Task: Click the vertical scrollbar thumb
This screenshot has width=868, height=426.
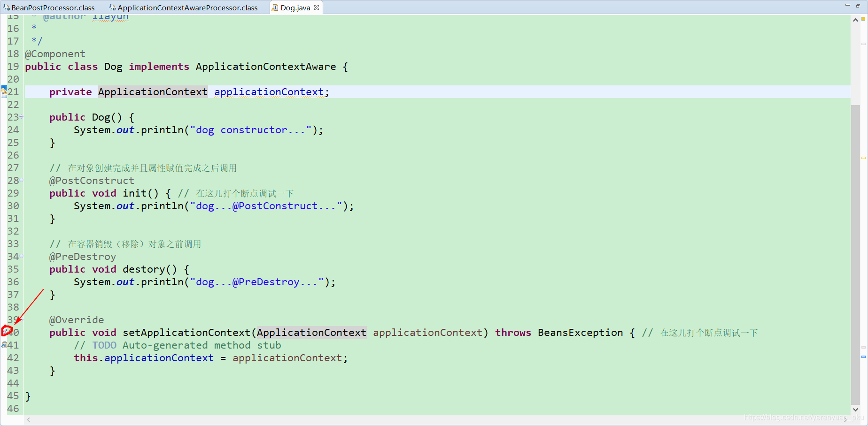Action: tap(855, 255)
